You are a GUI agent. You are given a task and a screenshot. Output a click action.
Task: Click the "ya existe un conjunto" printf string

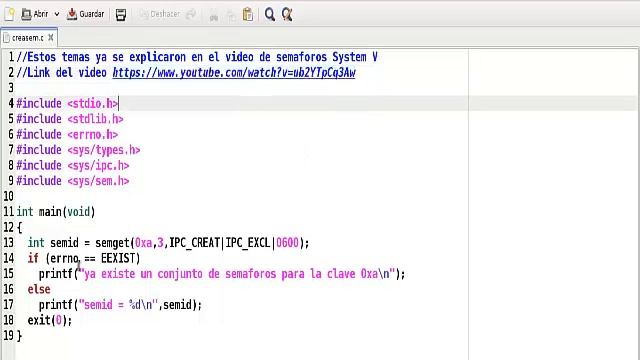237,274
